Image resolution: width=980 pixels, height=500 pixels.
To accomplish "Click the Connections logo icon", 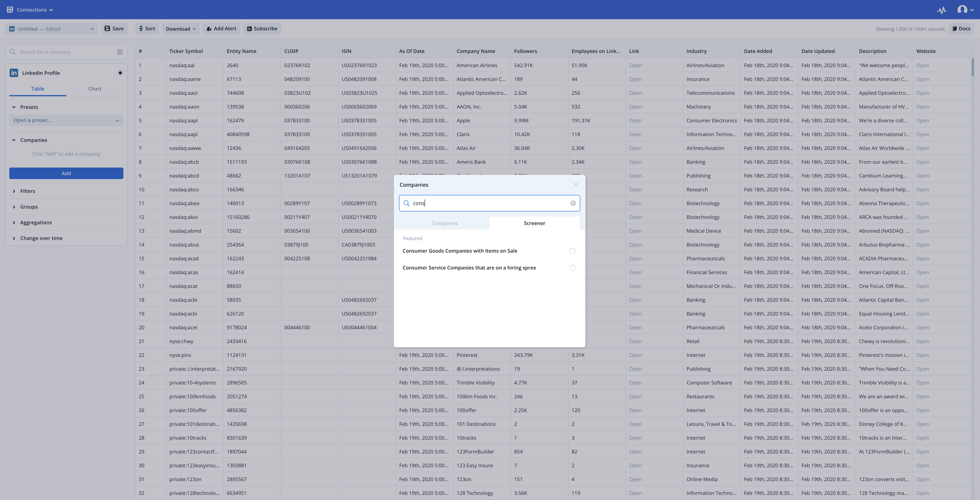I will (10, 10).
